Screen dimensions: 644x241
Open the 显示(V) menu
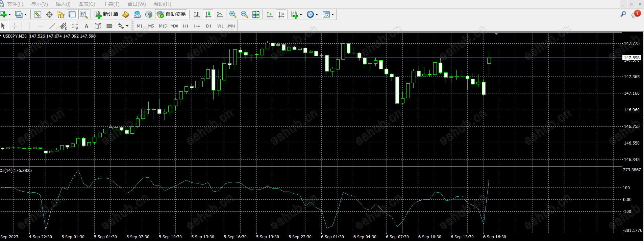tap(40, 4)
